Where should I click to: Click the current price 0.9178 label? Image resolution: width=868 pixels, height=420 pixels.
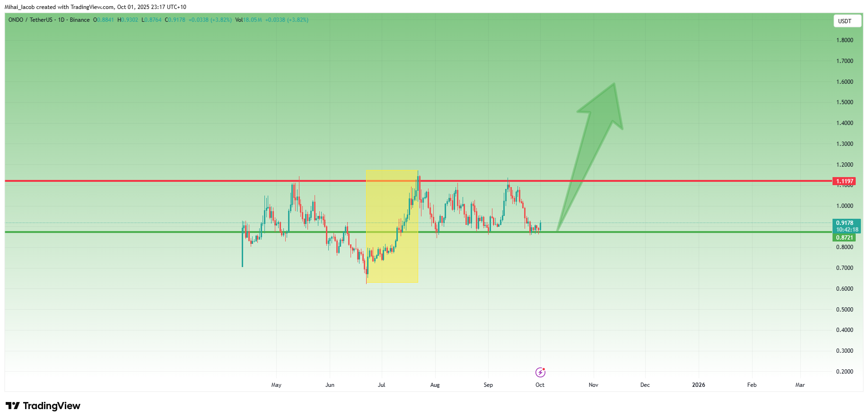(845, 223)
